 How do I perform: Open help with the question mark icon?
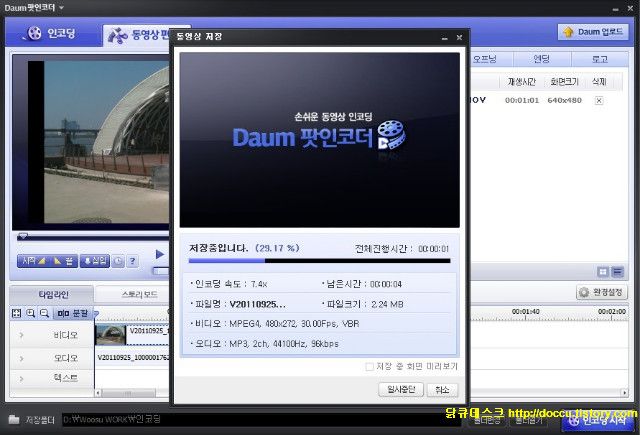coord(132,261)
